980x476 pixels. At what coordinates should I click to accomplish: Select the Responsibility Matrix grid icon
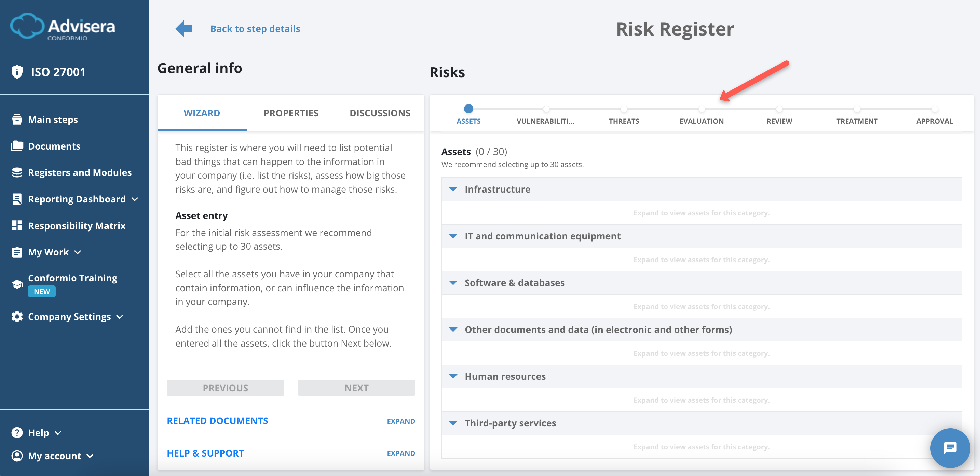click(x=17, y=225)
